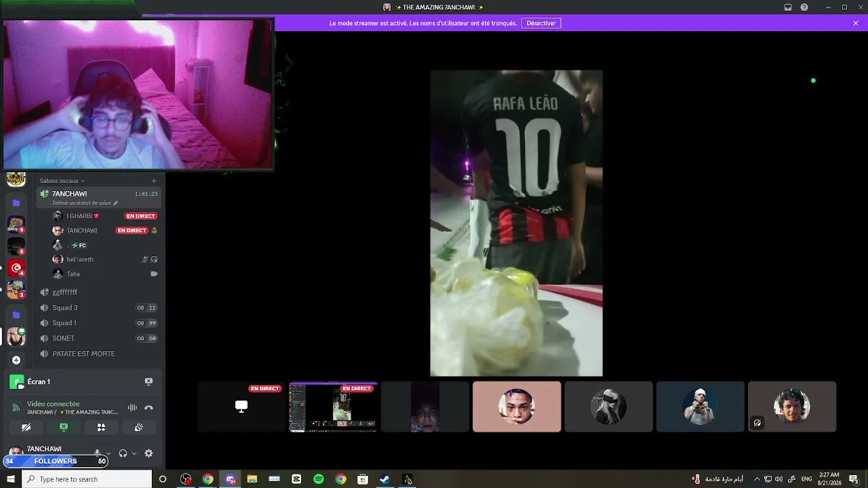Screen dimensions: 868x488
Task: Open the top server icon in sidebar
Action: 16,179
